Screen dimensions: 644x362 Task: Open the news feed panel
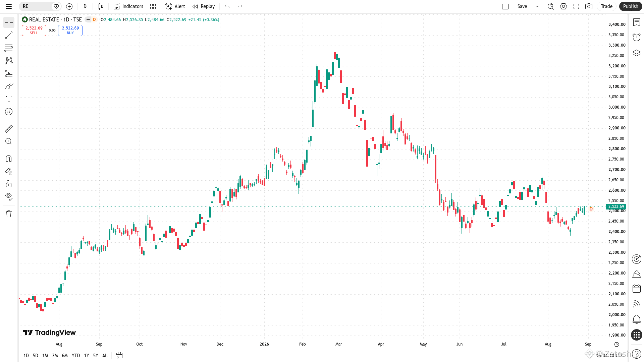[x=636, y=304]
